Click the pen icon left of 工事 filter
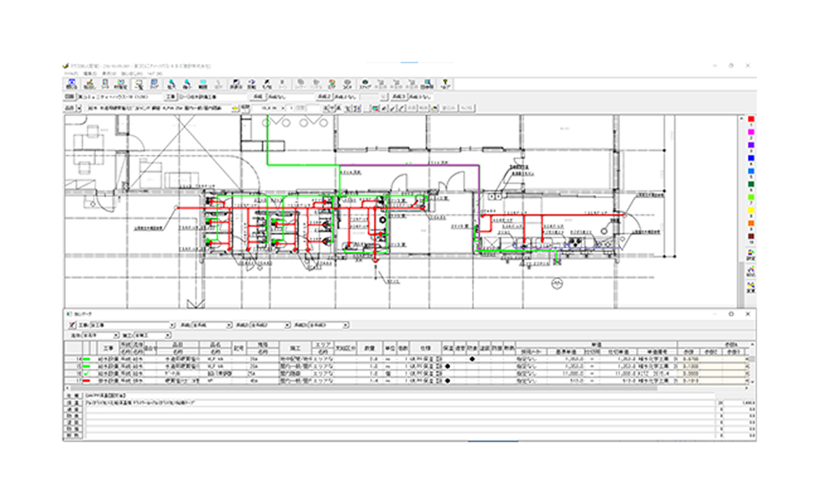The image size is (819, 504). click(x=71, y=325)
